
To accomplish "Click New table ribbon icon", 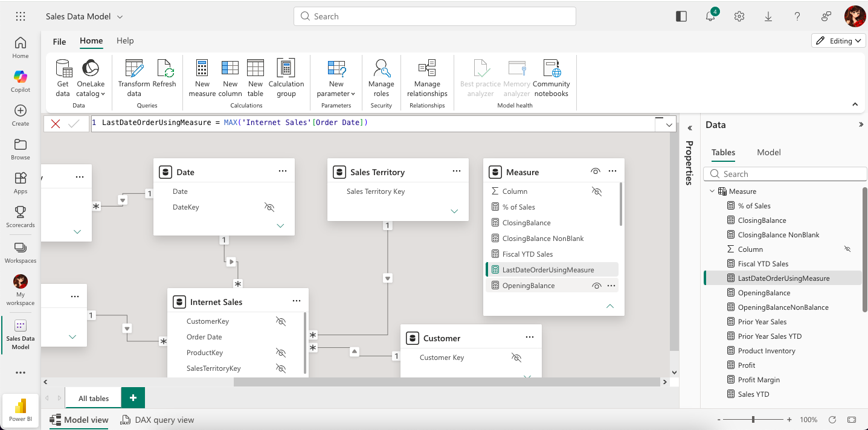I will click(x=256, y=78).
